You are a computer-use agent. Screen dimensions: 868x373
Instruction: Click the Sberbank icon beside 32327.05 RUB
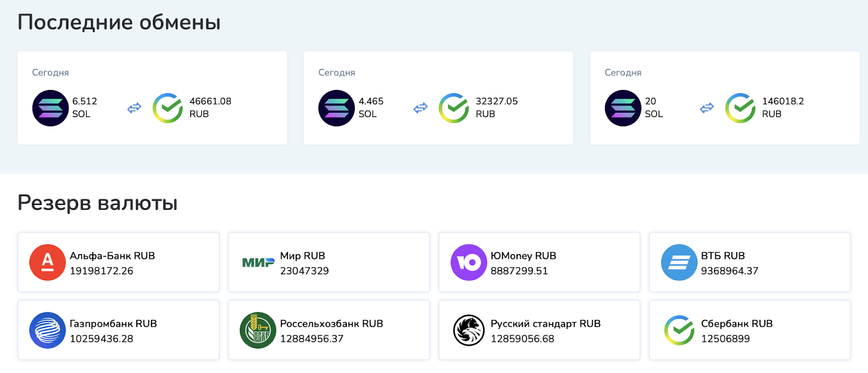(454, 108)
